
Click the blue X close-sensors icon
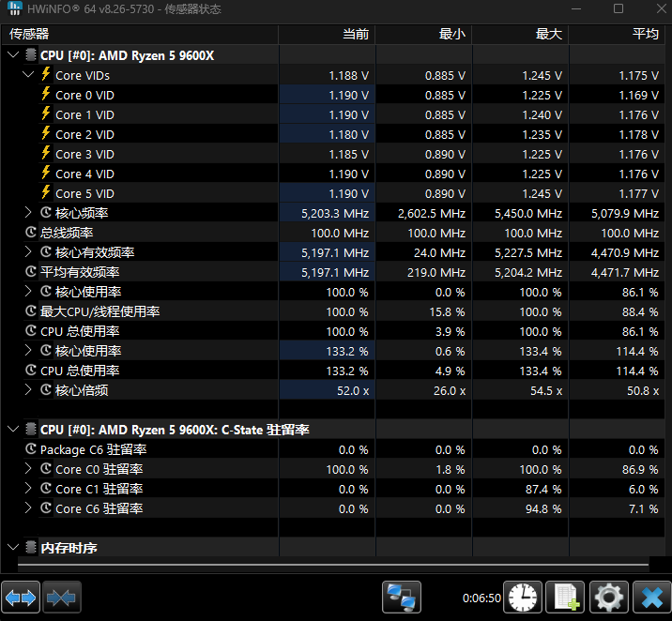649,597
